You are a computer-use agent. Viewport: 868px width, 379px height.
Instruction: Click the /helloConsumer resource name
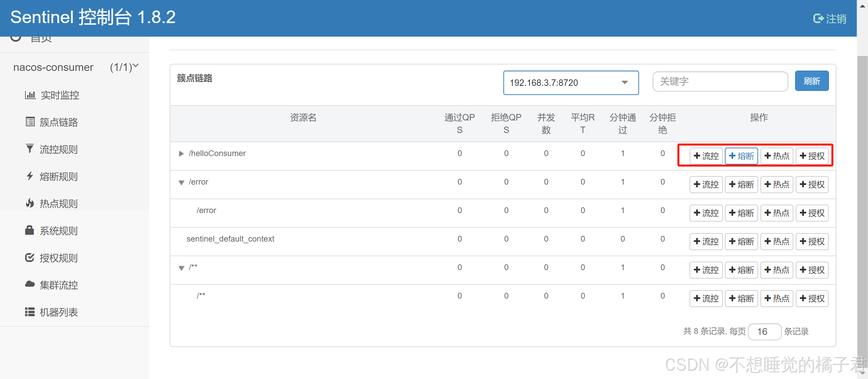point(217,153)
